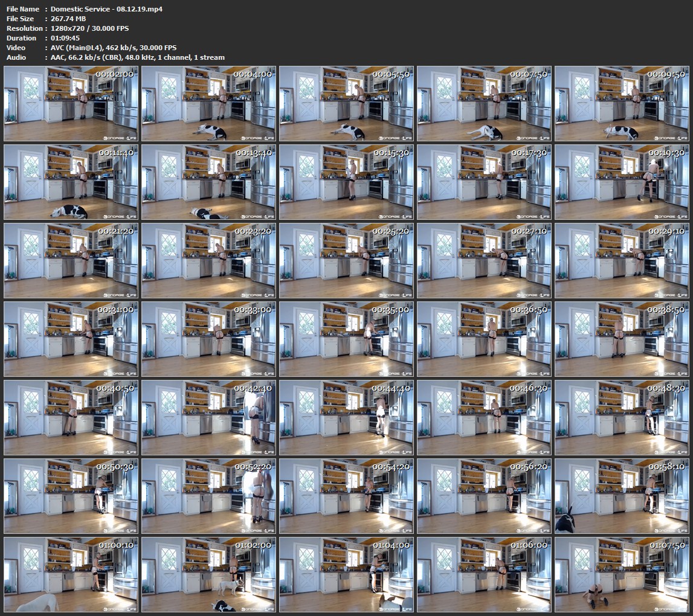The width and height of the screenshot is (693, 616).
Task: Select the thumbnail timestamped 00:25:20
Action: pyautogui.click(x=347, y=261)
